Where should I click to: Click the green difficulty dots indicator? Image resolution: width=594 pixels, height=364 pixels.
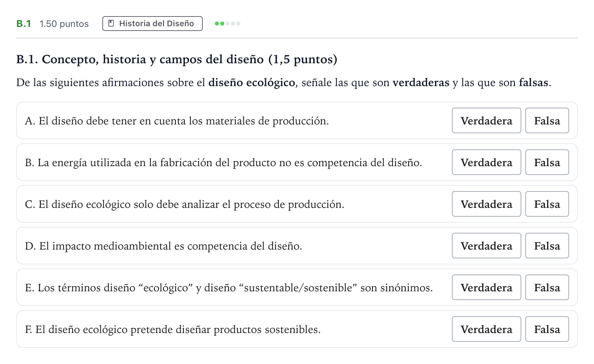pos(228,24)
